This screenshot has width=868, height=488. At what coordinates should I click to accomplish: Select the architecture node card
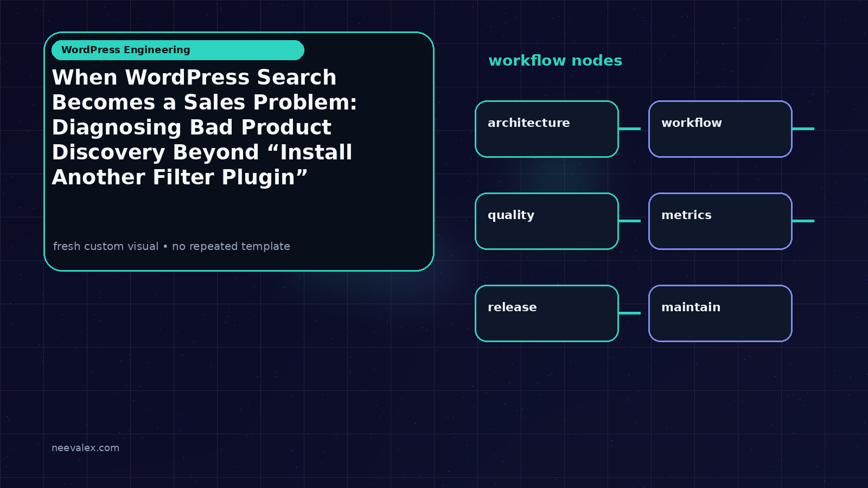547,129
